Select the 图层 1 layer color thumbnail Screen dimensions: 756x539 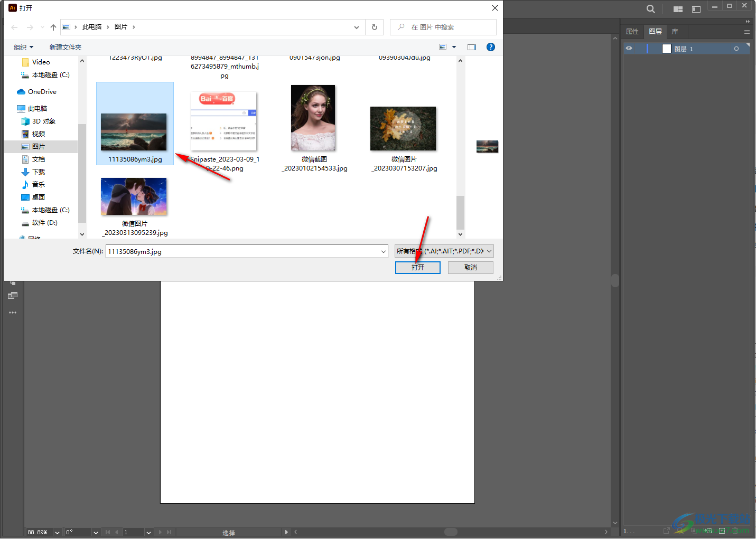click(x=667, y=49)
